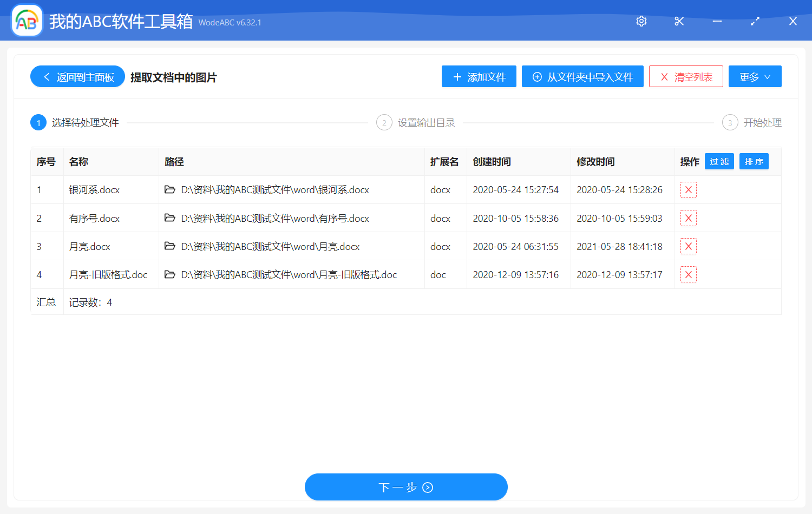Delete 月亮-旧版格式.doc with the X icon
The width and height of the screenshot is (812, 514).
pyautogui.click(x=688, y=274)
